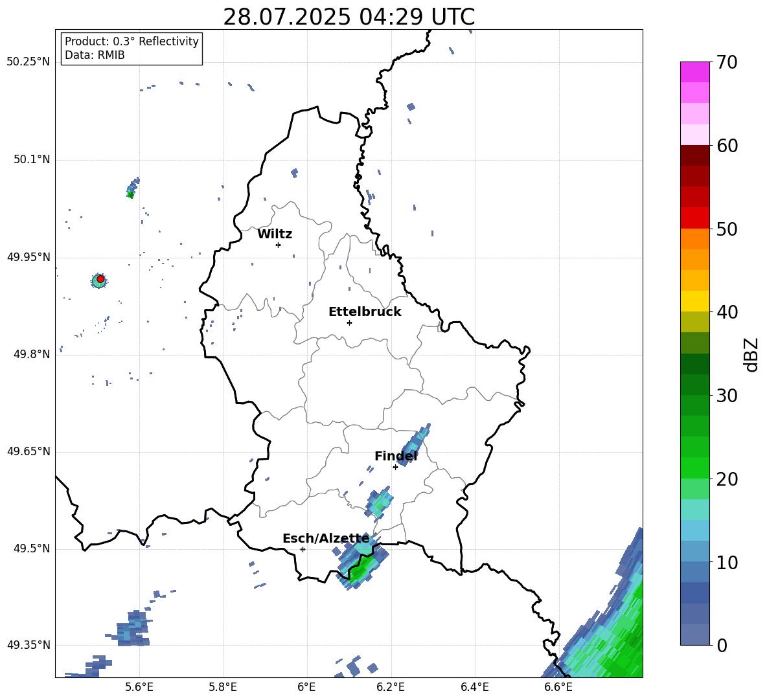
Task: Click the 50 value on the colorbar
Action: [x=727, y=229]
